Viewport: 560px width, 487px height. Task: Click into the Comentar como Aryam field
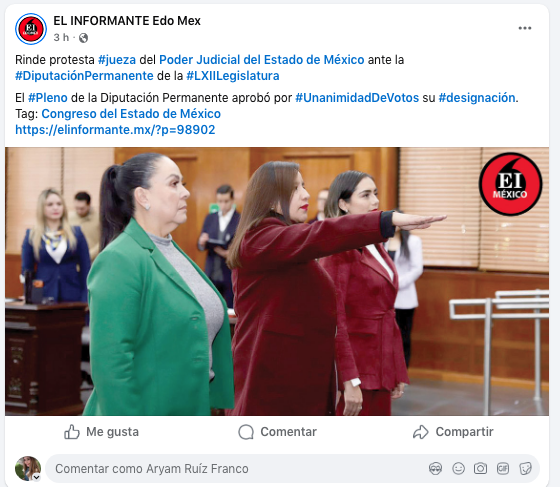coord(292,468)
